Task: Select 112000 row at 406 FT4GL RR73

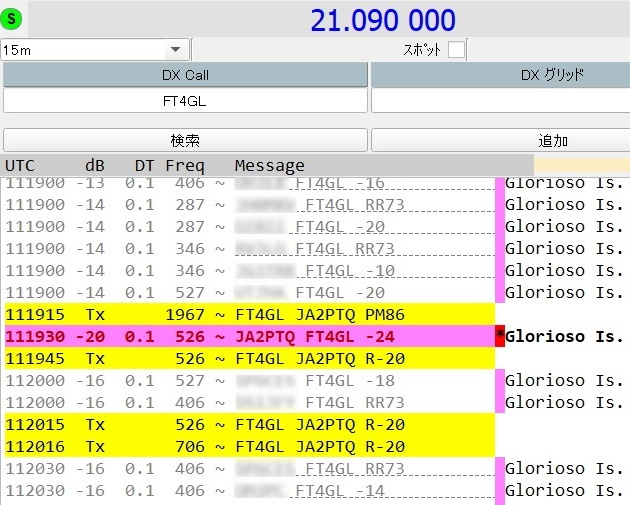Action: (250, 403)
